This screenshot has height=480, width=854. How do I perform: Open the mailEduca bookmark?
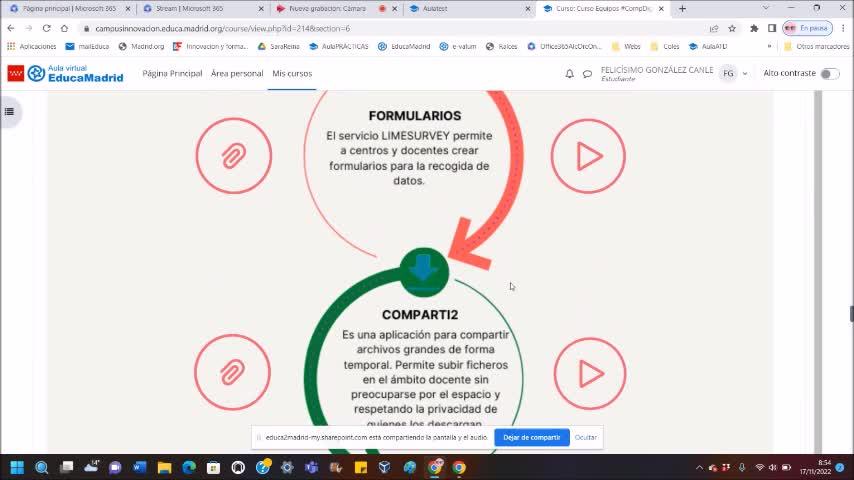point(87,47)
